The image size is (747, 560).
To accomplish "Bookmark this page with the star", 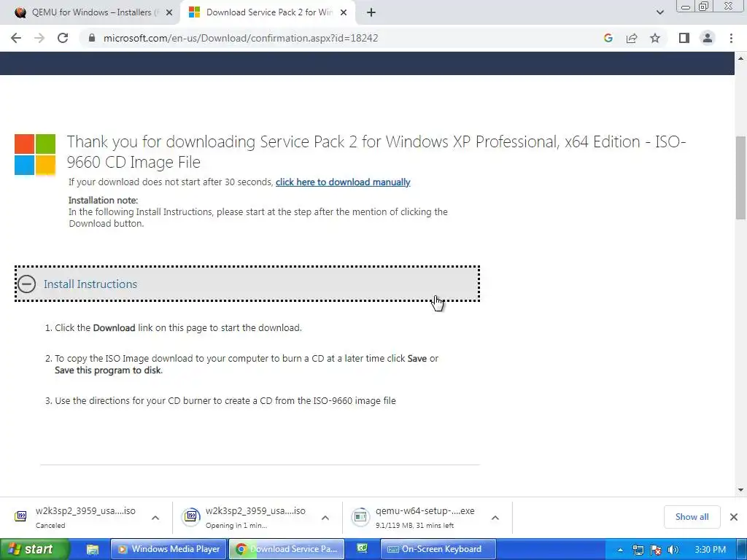I will coord(655,38).
